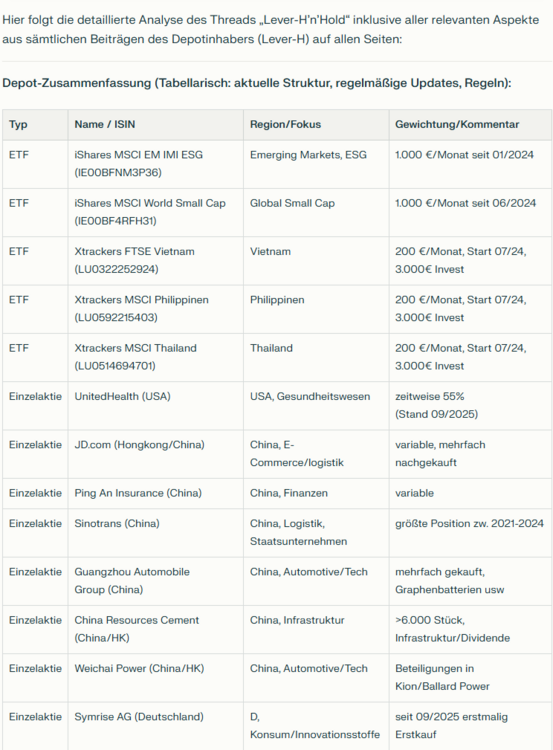Image resolution: width=553 pixels, height=750 pixels.
Task: Select 'China Resources Cement (China/HK)' cell
Action: [155, 629]
